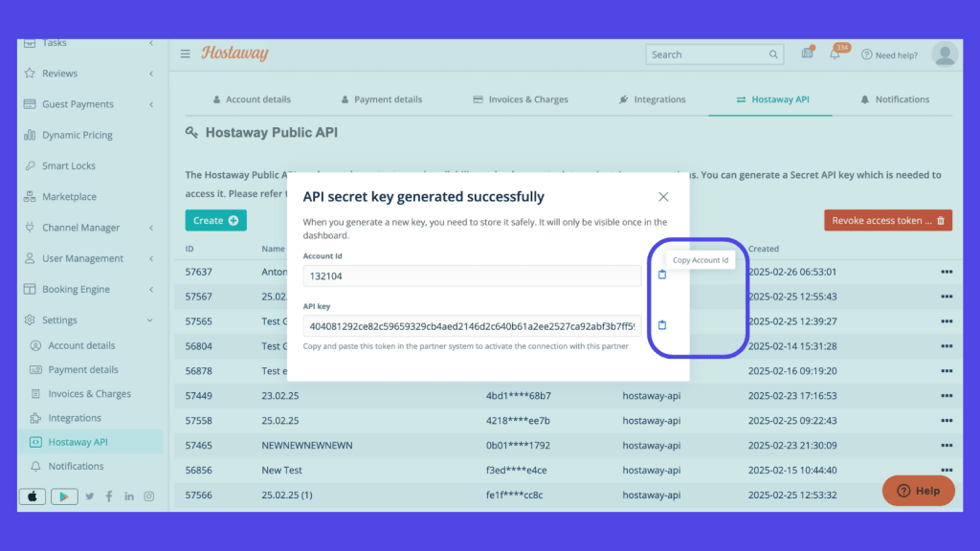Copy the API key with clipboard icon

[x=662, y=325]
